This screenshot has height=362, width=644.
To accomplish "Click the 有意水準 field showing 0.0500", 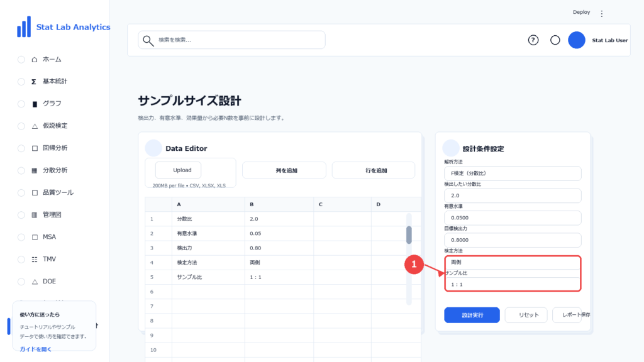I will pos(513,218).
